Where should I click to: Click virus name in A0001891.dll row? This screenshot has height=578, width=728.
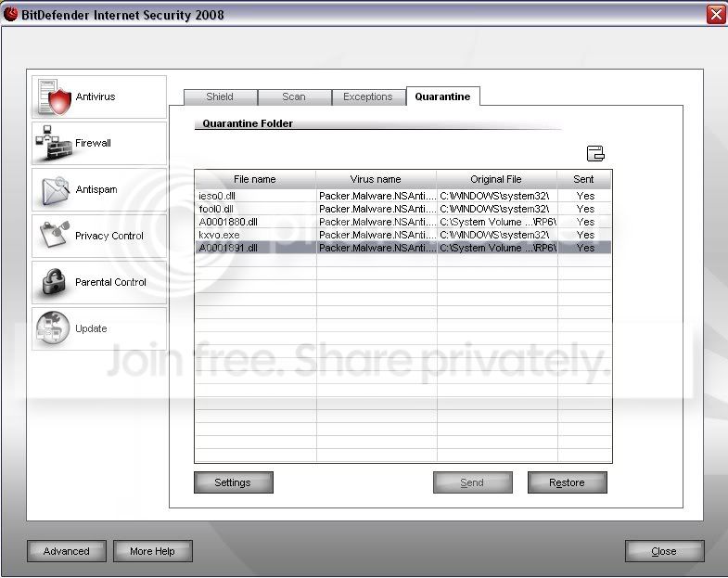click(x=377, y=248)
